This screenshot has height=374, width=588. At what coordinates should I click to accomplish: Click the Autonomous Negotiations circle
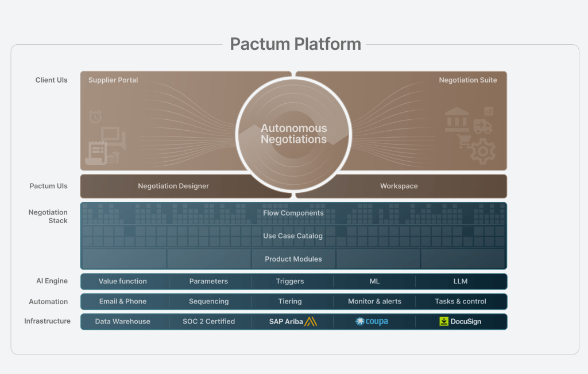293,133
